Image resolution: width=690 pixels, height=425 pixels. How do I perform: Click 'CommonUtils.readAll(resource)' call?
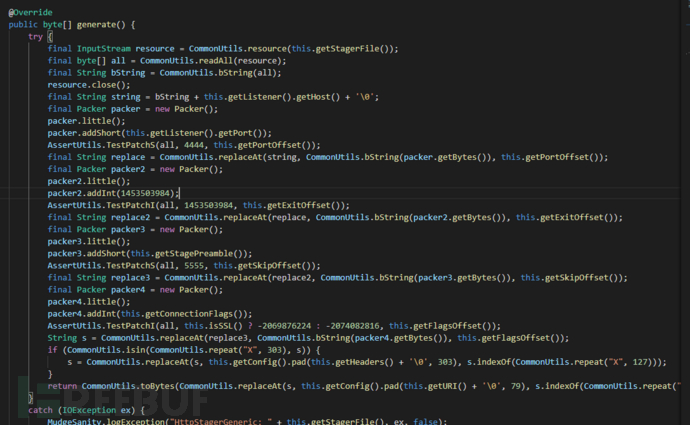click(210, 61)
